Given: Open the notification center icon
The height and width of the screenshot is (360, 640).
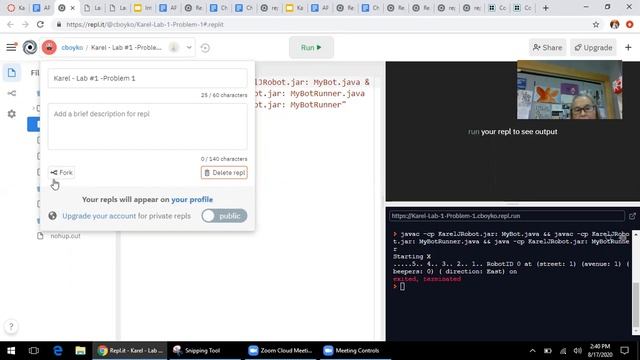Looking at the screenshot, I should [x=624, y=351].
